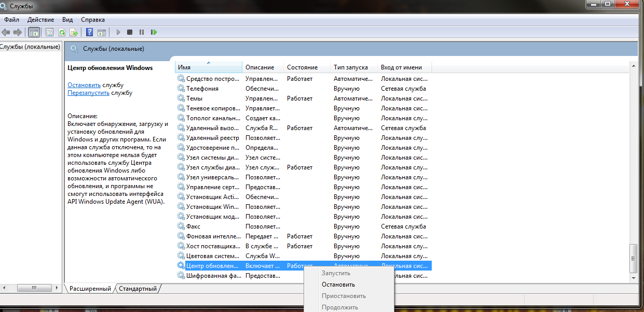The width and height of the screenshot is (644, 312).
Task: Open the Файл menu
Action: coord(11,19)
